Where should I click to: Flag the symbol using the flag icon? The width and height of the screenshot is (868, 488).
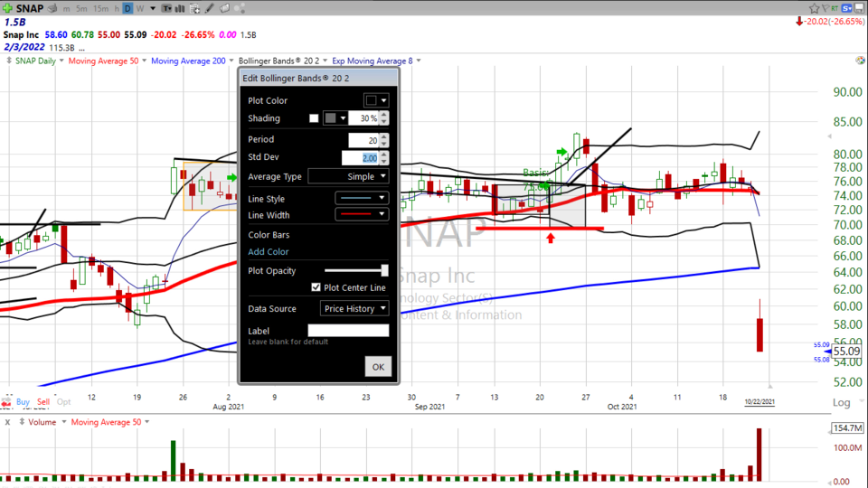click(826, 8)
